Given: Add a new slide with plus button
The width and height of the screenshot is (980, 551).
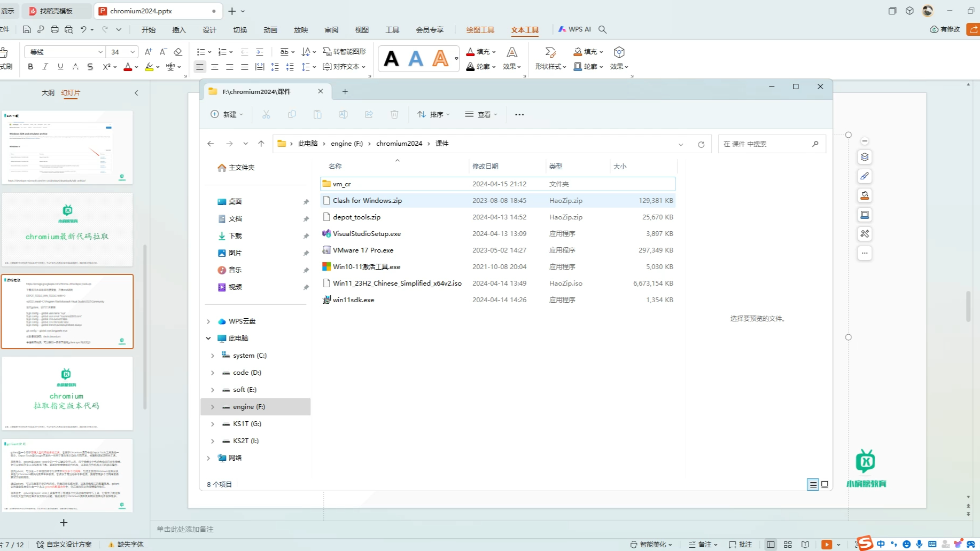Looking at the screenshot, I should pos(64,523).
